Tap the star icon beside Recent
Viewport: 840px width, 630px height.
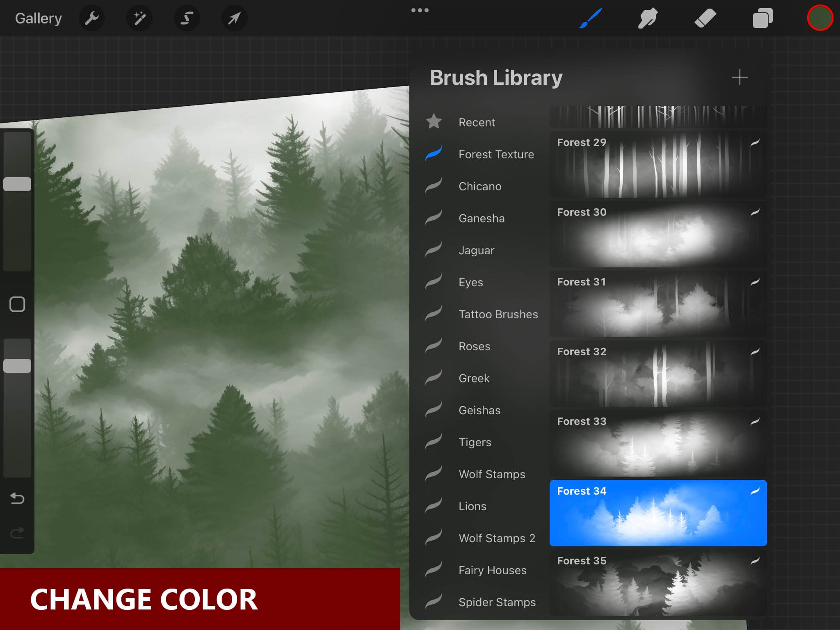click(x=434, y=121)
